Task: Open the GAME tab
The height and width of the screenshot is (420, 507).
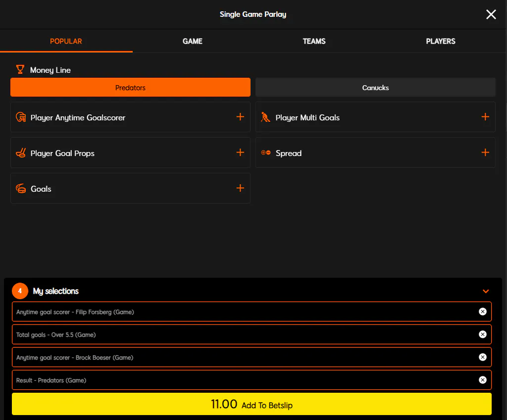Action: [193, 41]
